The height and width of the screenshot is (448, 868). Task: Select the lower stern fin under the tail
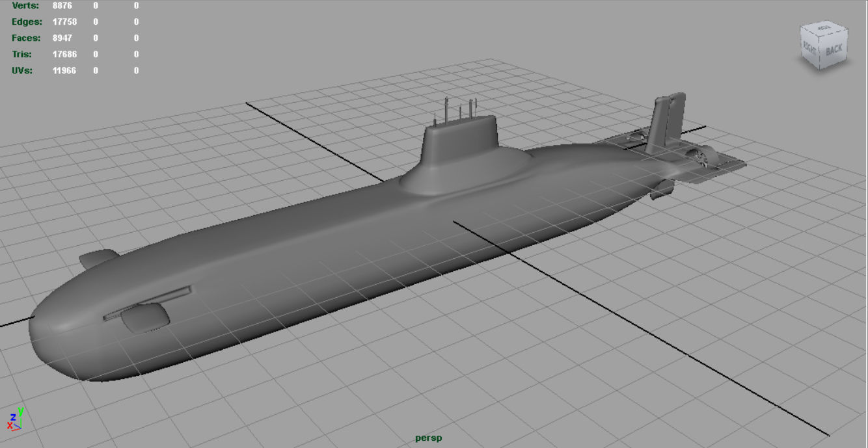[x=662, y=189]
